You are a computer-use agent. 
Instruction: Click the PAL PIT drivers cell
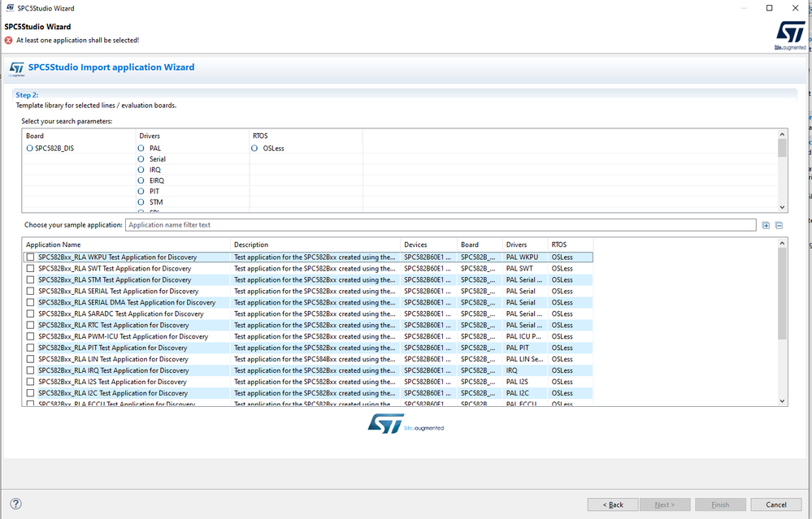point(525,348)
